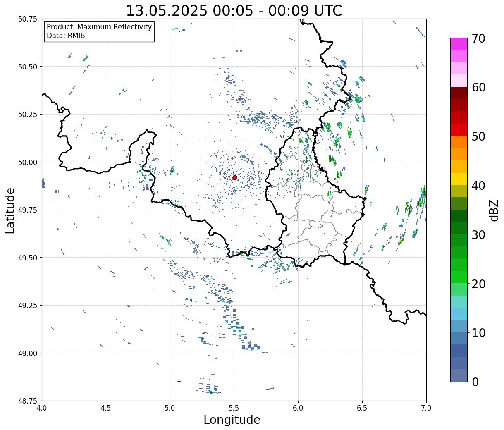504x430 pixels.
Task: Click the colorbar tick label 70
Action: coord(478,38)
